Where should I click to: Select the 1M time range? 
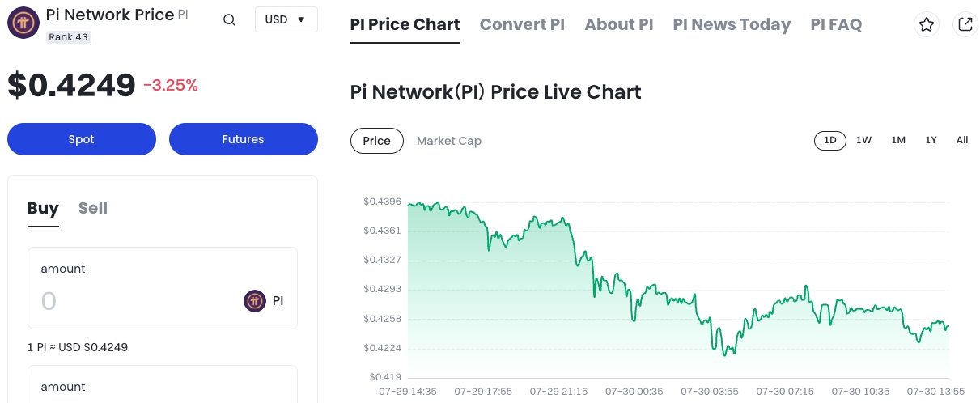click(x=898, y=140)
